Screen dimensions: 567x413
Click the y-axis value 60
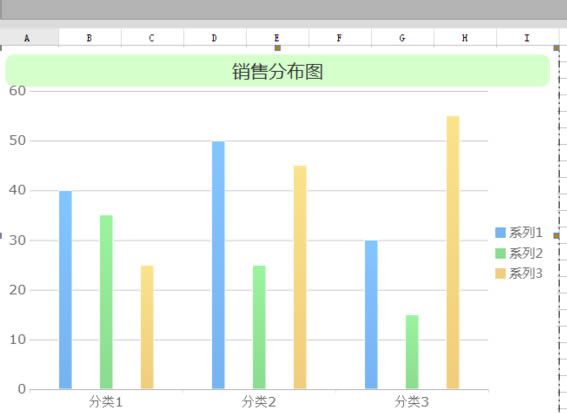[x=18, y=91]
